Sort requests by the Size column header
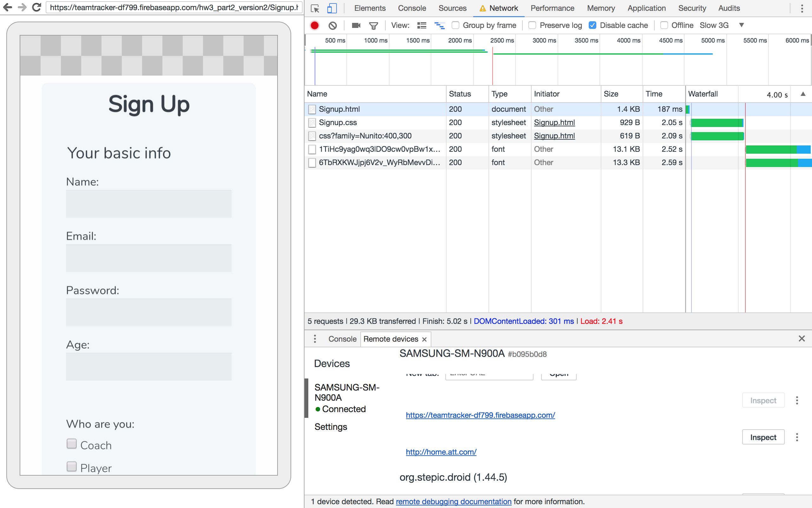This screenshot has height=508, width=812. tap(622, 94)
